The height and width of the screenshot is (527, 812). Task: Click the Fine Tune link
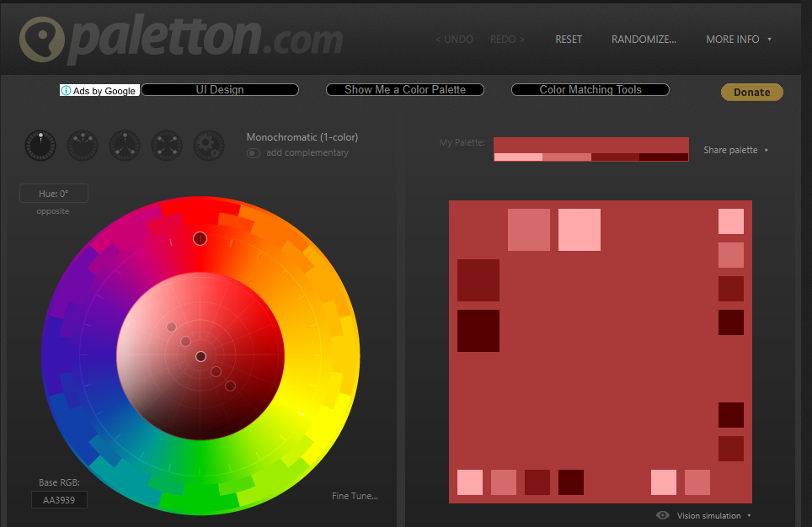tap(355, 496)
